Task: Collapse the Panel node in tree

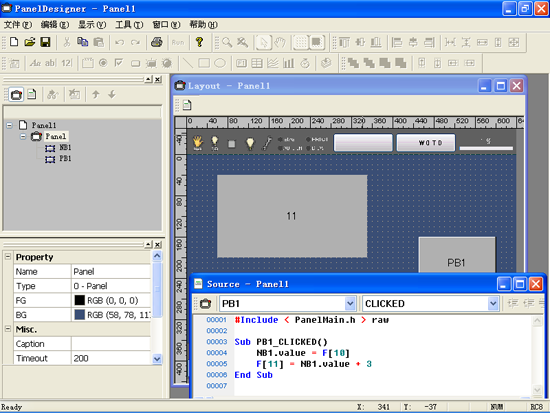Action: pyautogui.click(x=23, y=136)
